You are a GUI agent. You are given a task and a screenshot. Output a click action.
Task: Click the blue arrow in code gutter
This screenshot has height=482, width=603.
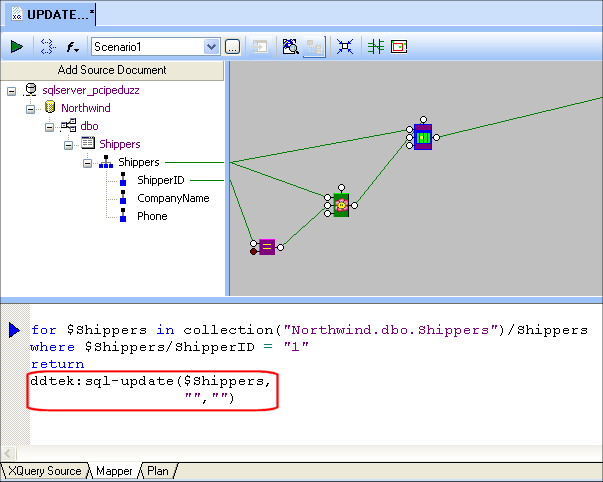(x=14, y=330)
